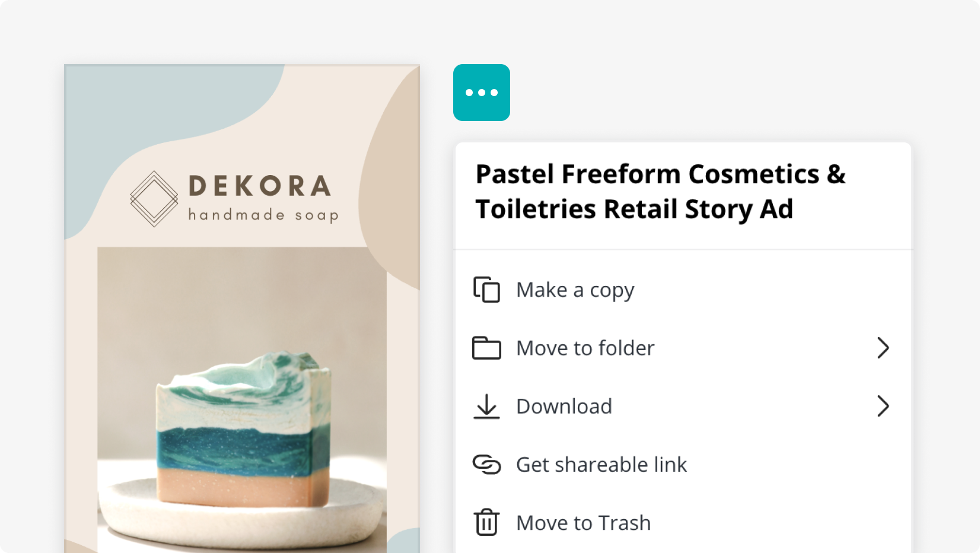Viewport: 980px width, 553px height.
Task: Click the folder icon beside Move to folder
Action: pos(486,348)
